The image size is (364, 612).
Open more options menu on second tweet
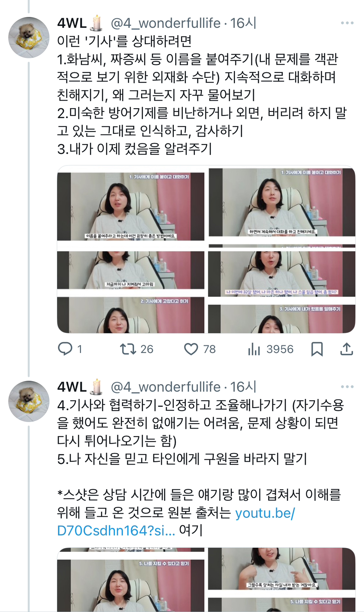coord(347,387)
